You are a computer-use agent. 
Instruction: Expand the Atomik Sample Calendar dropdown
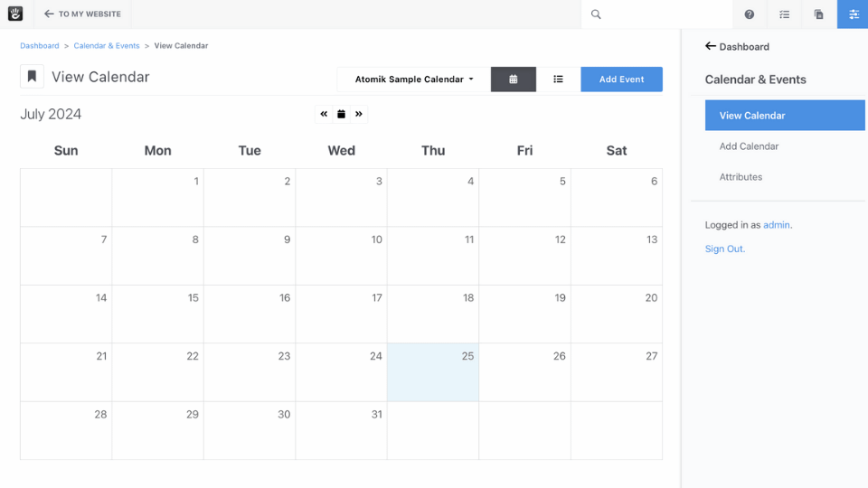413,80
